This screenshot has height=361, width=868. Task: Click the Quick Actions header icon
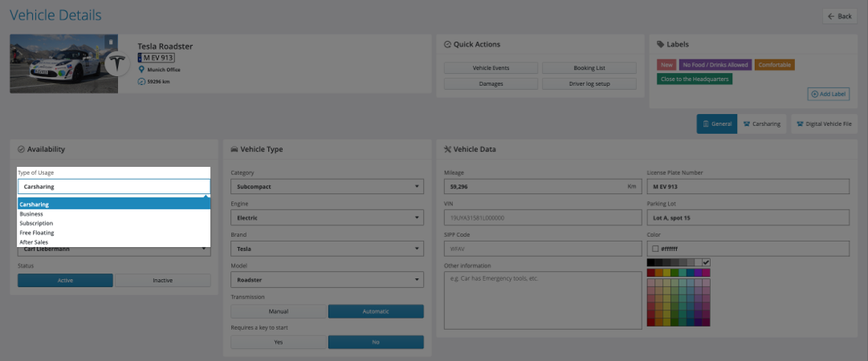coord(447,44)
